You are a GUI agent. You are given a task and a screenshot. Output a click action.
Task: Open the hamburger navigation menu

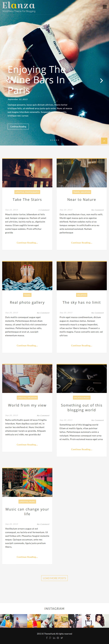tap(105, 7)
